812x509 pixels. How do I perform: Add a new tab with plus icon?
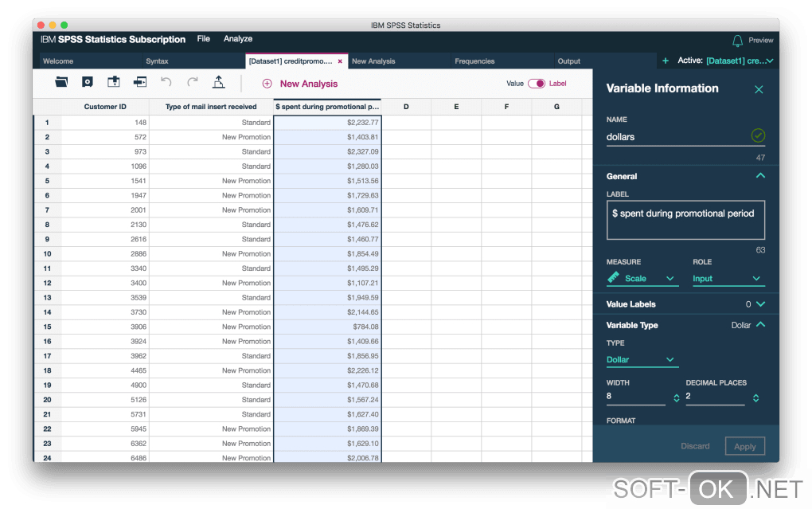(x=666, y=61)
